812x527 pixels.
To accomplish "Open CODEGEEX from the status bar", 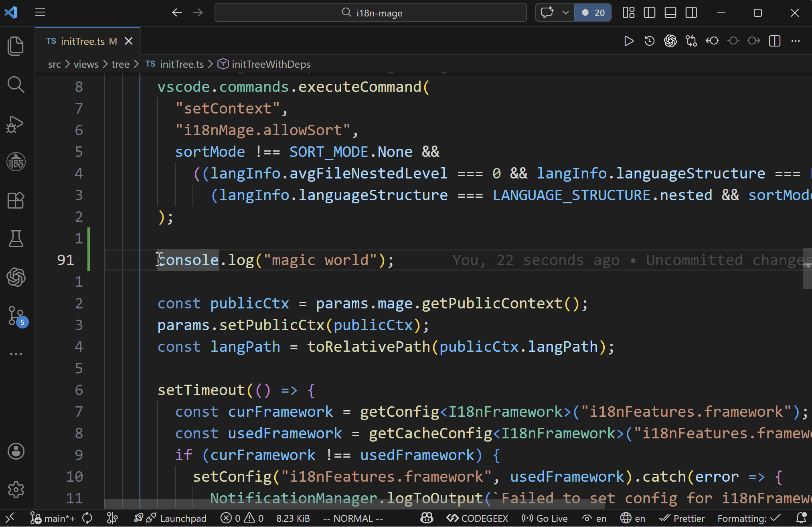I will coord(476,518).
